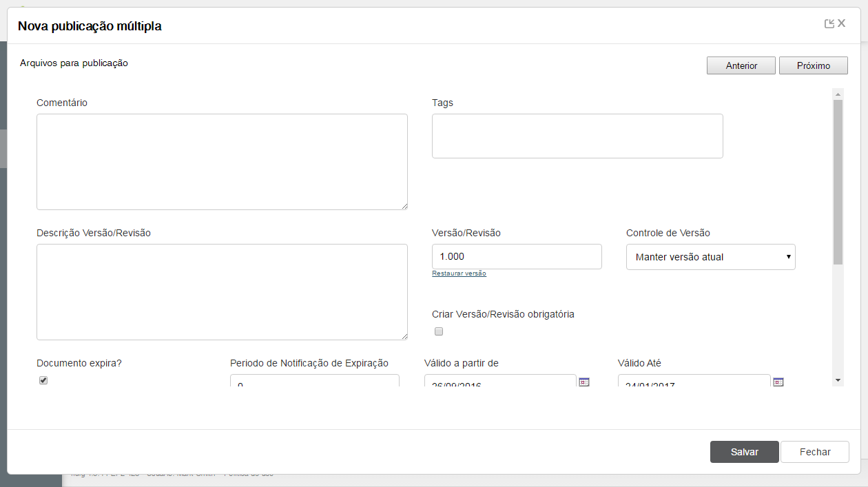Screen dimensions: 868x487
Task: Click the Válido a partir de date field
Action: point(501,380)
